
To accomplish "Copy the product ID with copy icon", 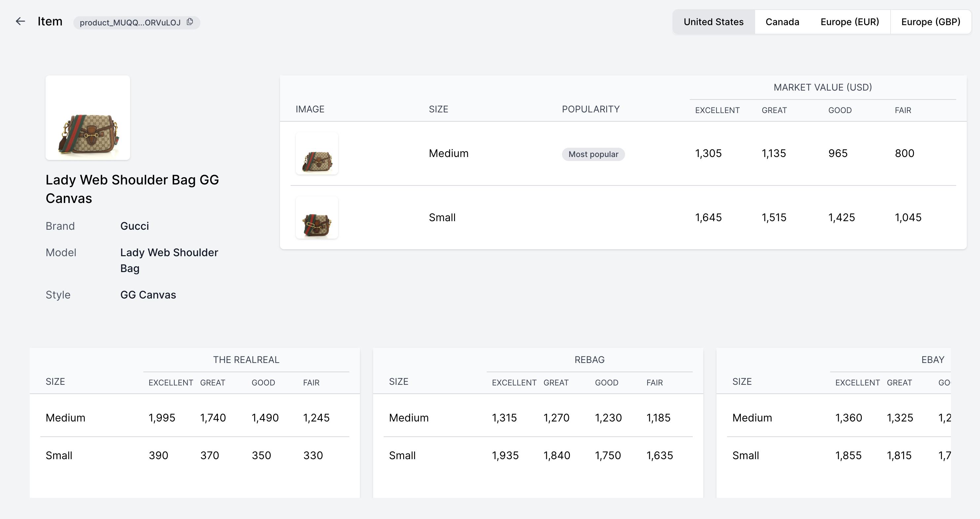I will pos(190,22).
